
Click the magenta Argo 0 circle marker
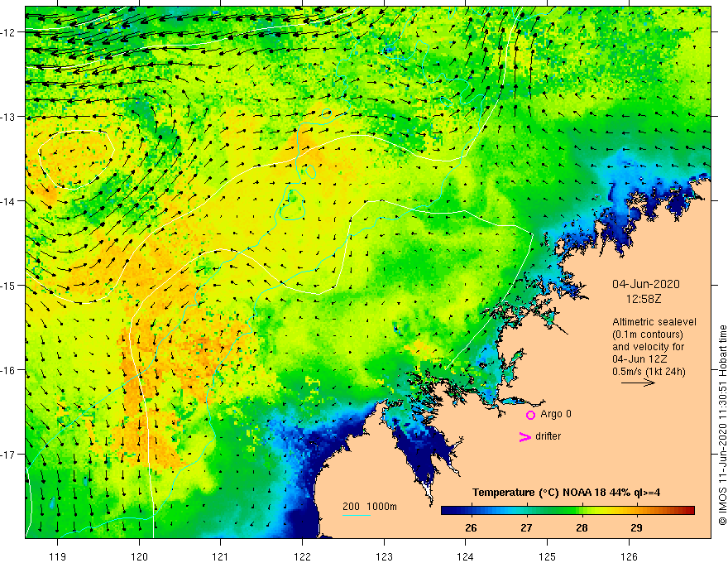(x=530, y=415)
